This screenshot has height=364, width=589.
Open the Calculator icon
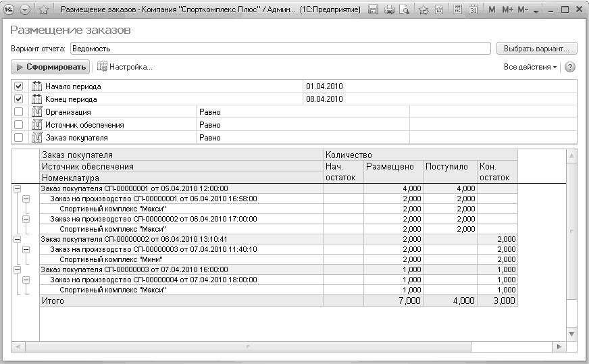point(457,9)
